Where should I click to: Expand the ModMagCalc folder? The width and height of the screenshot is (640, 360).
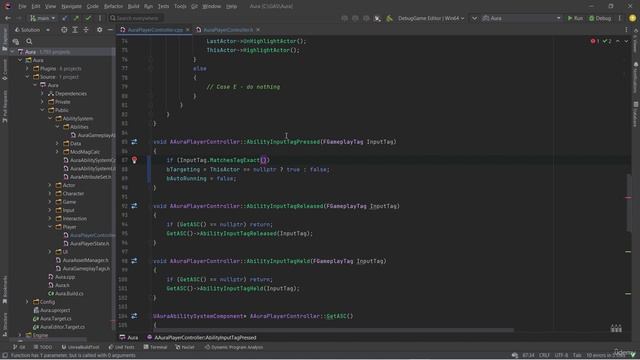click(x=58, y=152)
